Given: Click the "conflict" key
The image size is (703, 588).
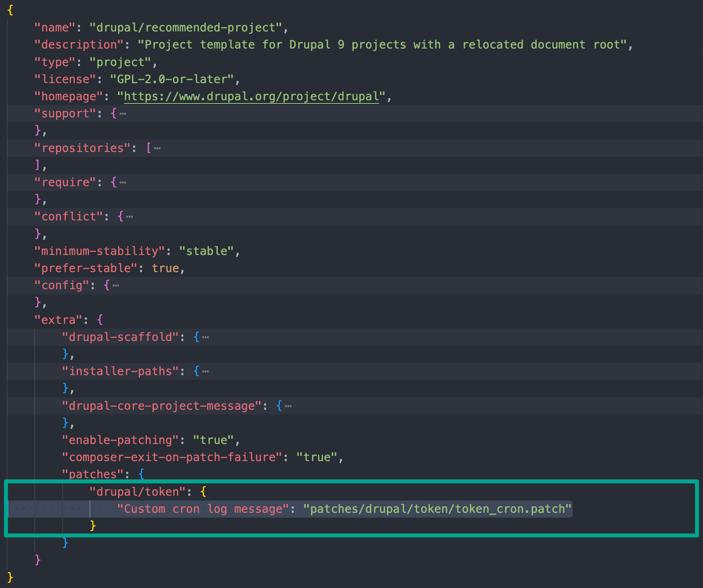Looking at the screenshot, I should (x=68, y=217).
